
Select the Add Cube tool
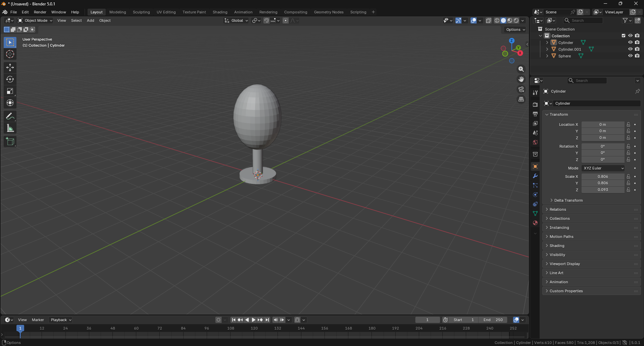[10, 142]
